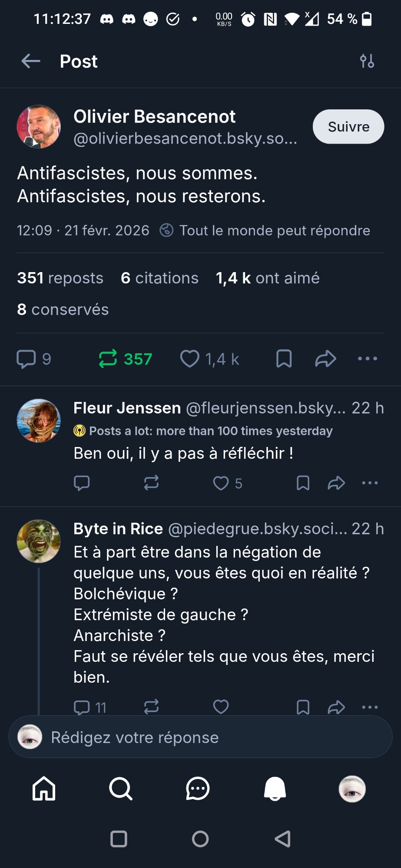Bookmark the main post

coord(284,359)
